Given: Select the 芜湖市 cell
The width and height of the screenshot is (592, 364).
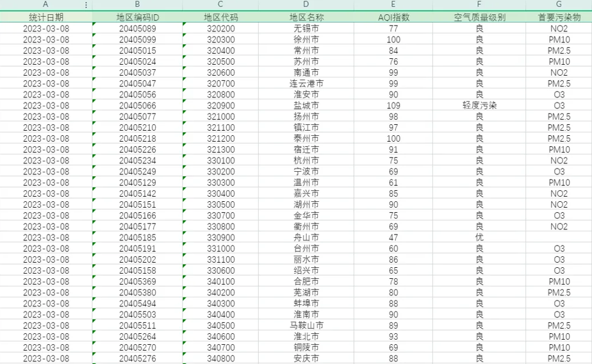Looking at the screenshot, I should pyautogui.click(x=306, y=292).
